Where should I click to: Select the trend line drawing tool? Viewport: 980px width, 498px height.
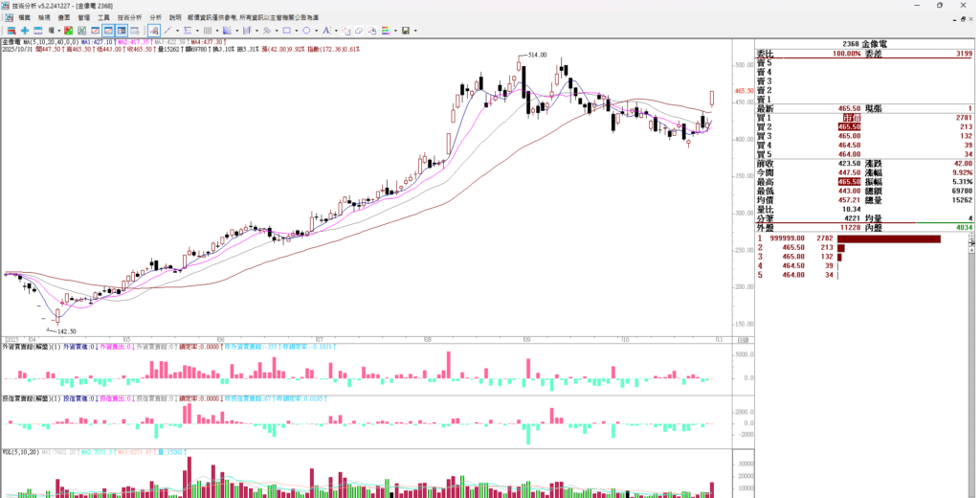[x=167, y=30]
